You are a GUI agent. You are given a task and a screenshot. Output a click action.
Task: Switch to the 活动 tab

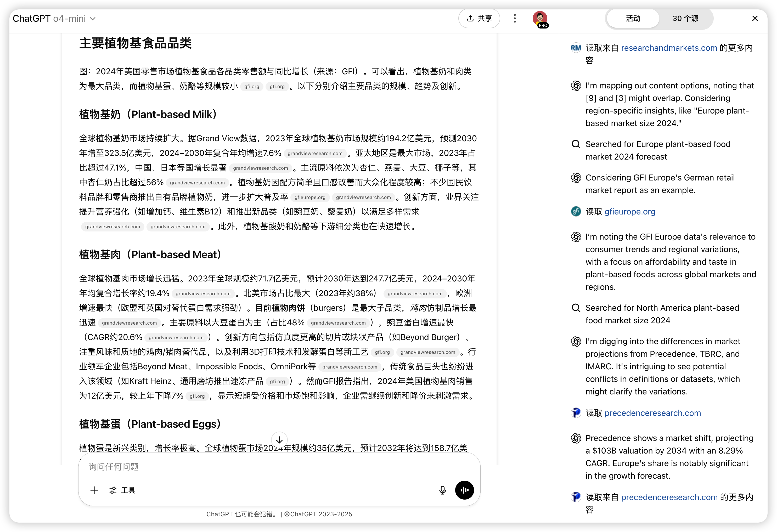click(633, 18)
